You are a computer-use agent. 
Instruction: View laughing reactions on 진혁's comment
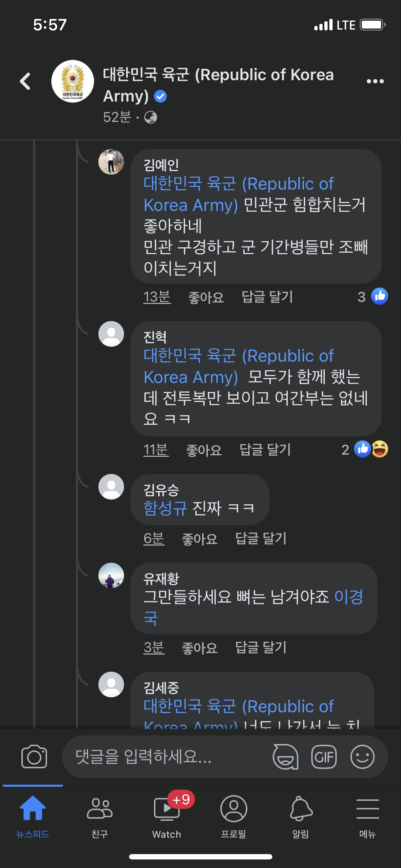(x=380, y=449)
